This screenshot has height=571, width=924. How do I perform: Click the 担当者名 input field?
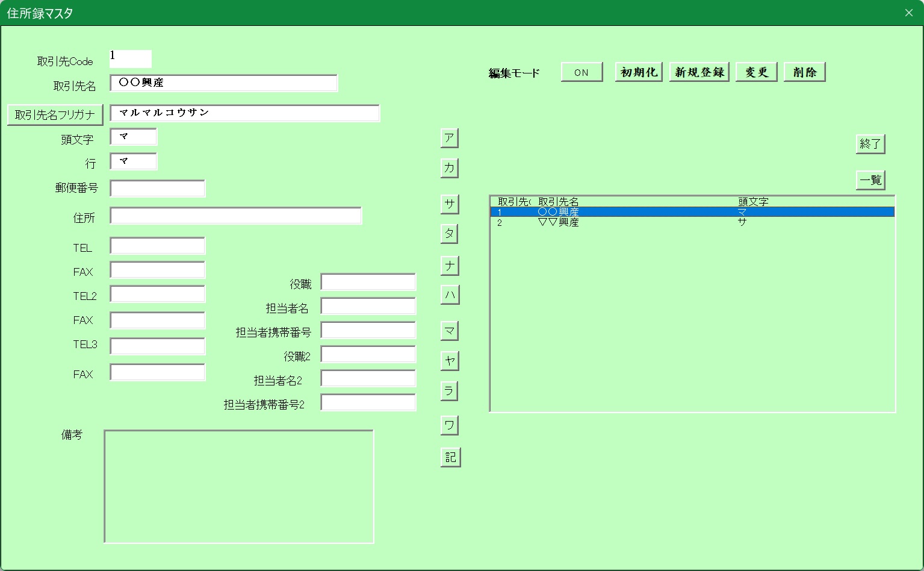point(368,307)
